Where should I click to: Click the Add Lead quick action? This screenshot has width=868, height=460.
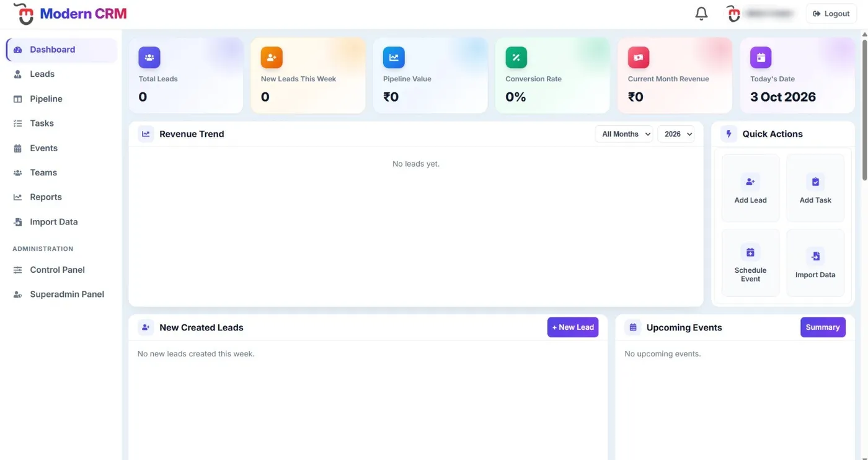tap(750, 188)
